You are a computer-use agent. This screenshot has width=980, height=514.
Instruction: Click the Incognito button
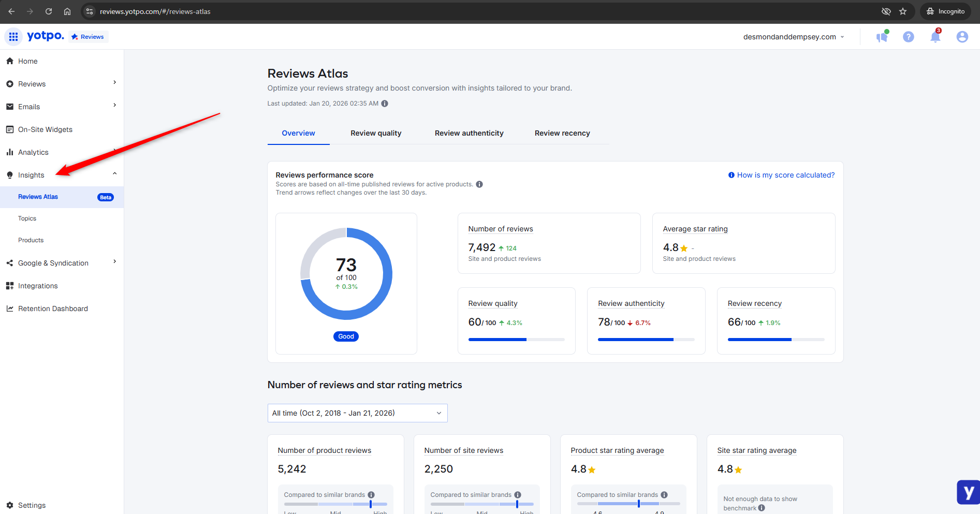pyautogui.click(x=945, y=11)
